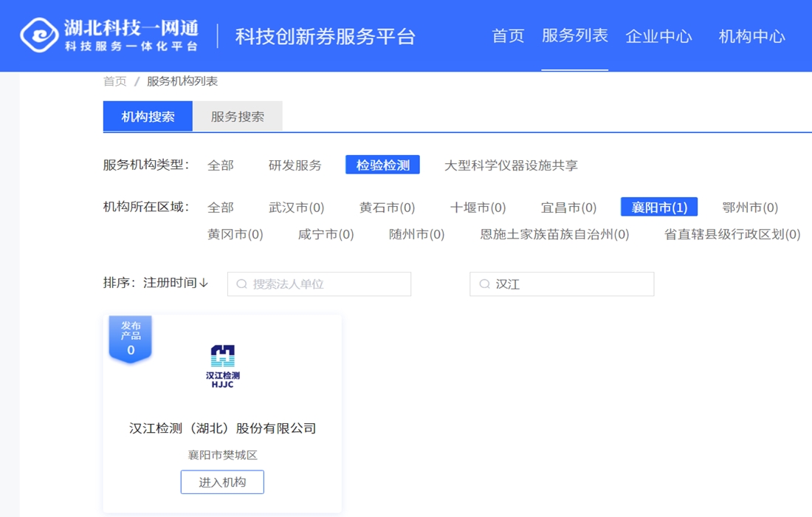This screenshot has height=517, width=812.
Task: Click the 进入机构 button
Action: tap(222, 482)
